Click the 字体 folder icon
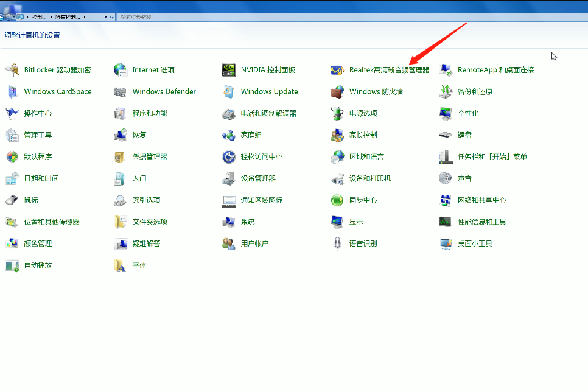The width and height of the screenshot is (588, 392). pos(121,265)
